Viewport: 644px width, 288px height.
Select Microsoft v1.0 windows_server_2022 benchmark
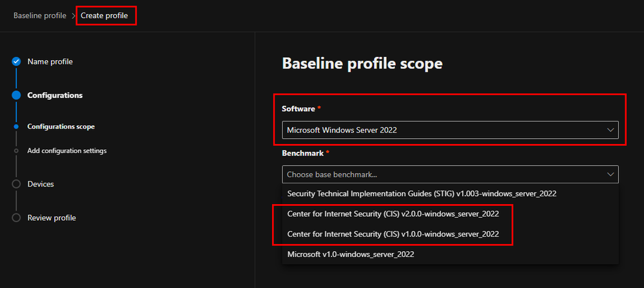(351, 254)
